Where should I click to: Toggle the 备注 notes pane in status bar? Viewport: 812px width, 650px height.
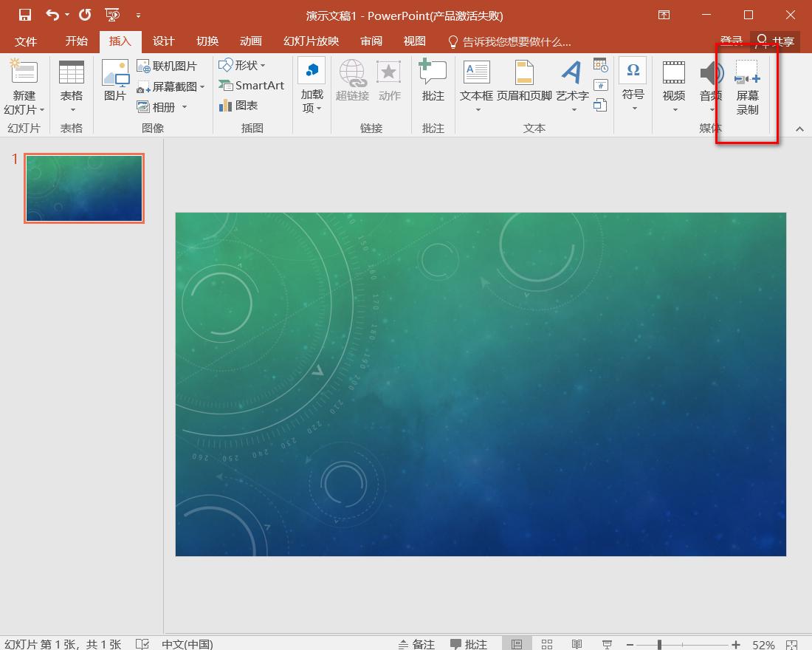pyautogui.click(x=416, y=644)
